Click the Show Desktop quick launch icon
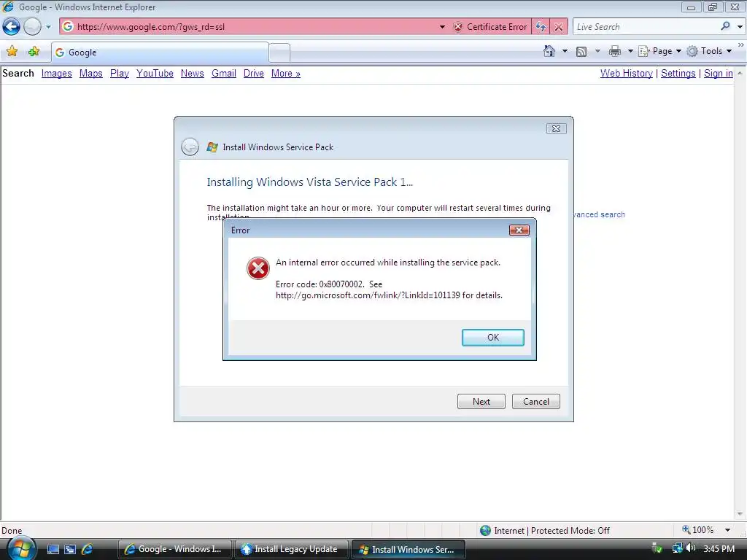The height and width of the screenshot is (560, 747). tap(53, 550)
